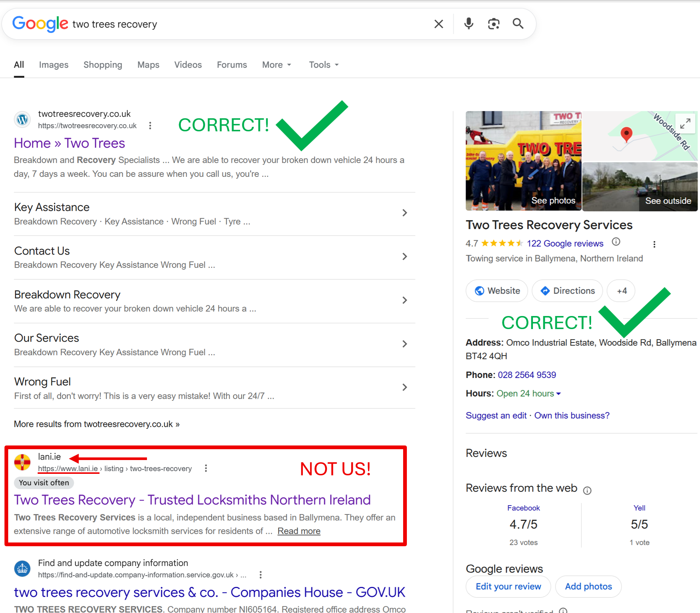Open the Yell reviews link
Viewport: 700px width, 613px height.
(639, 508)
